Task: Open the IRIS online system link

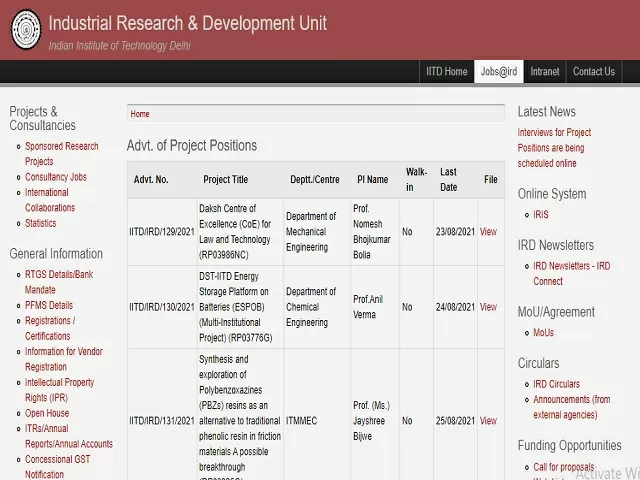Action: pos(541,215)
